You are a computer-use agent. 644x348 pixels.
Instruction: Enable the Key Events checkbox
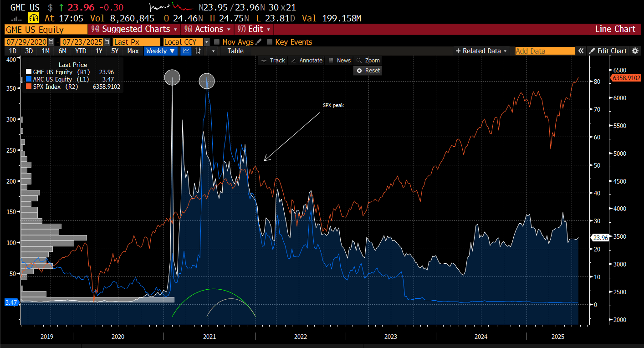coord(270,42)
